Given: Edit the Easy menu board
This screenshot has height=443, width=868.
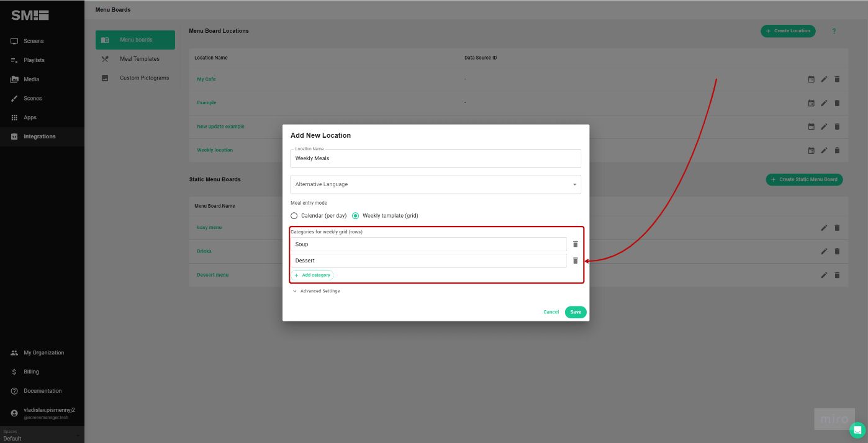Looking at the screenshot, I should click(x=824, y=228).
